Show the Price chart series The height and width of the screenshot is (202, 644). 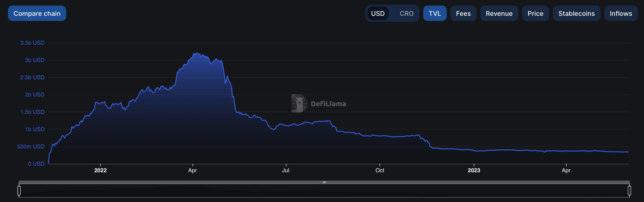click(x=535, y=13)
